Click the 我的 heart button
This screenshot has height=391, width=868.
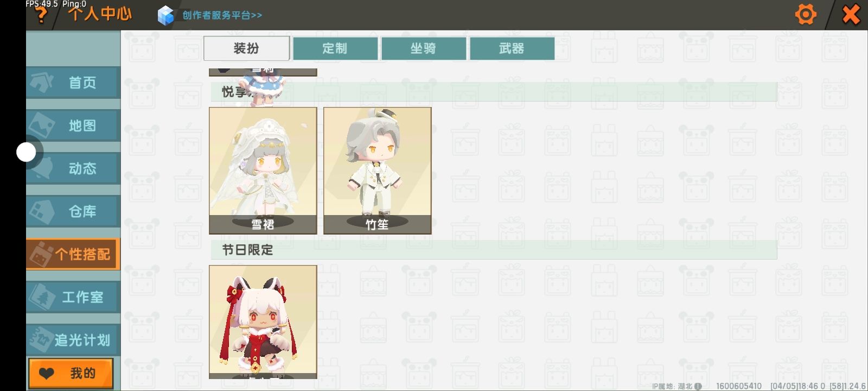71,373
